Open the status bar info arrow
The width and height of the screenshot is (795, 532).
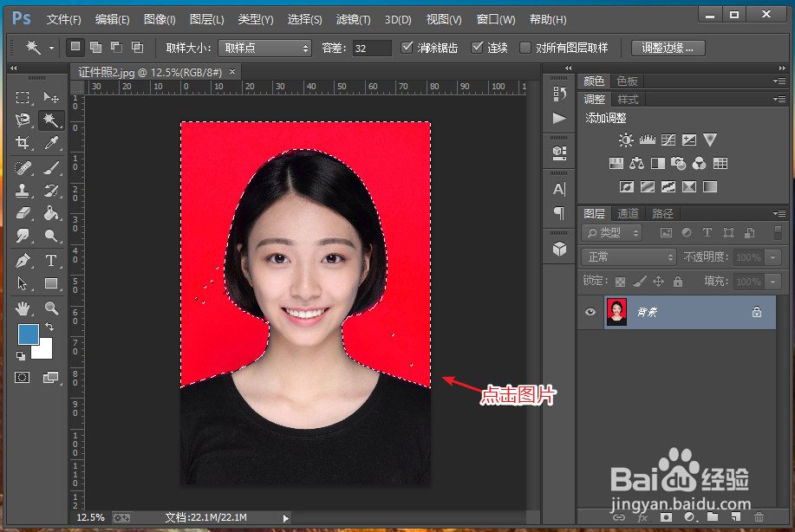click(x=285, y=518)
